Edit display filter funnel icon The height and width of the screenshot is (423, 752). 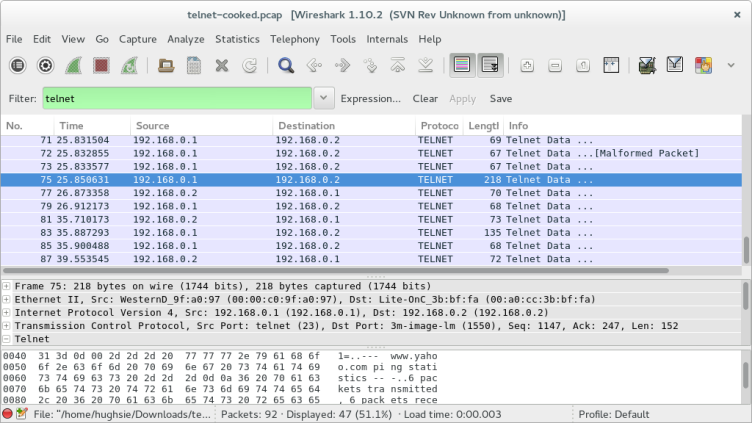point(675,65)
